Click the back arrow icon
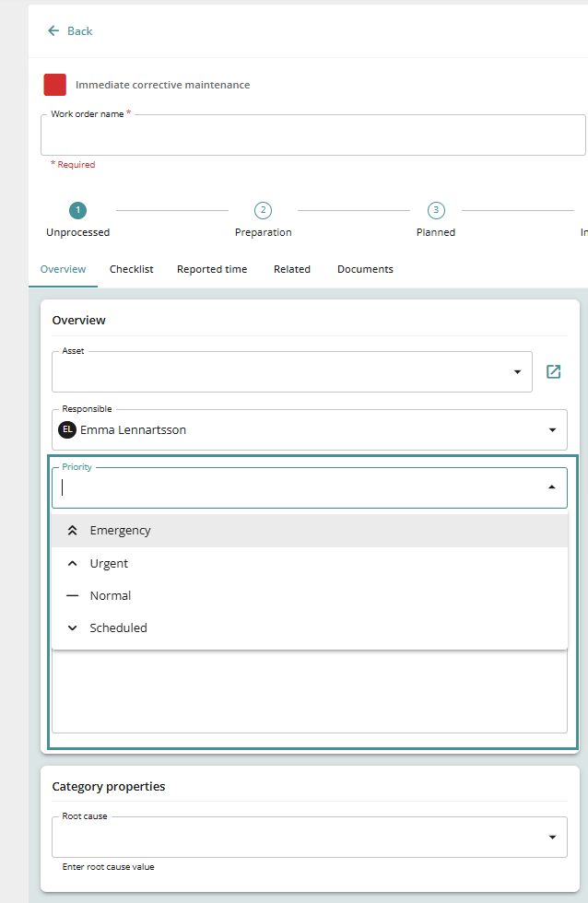 click(53, 31)
